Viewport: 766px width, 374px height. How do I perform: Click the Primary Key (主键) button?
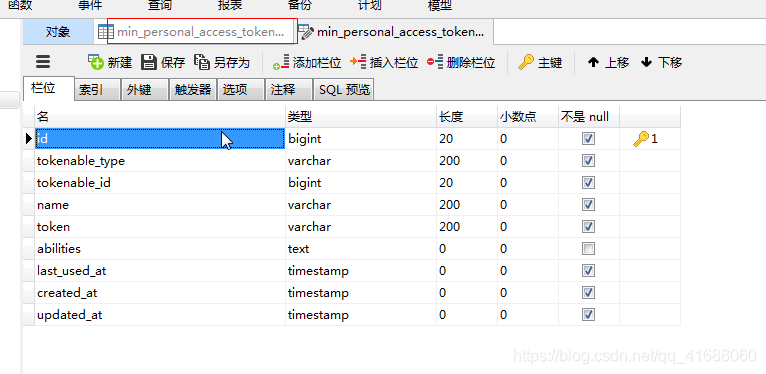point(540,62)
